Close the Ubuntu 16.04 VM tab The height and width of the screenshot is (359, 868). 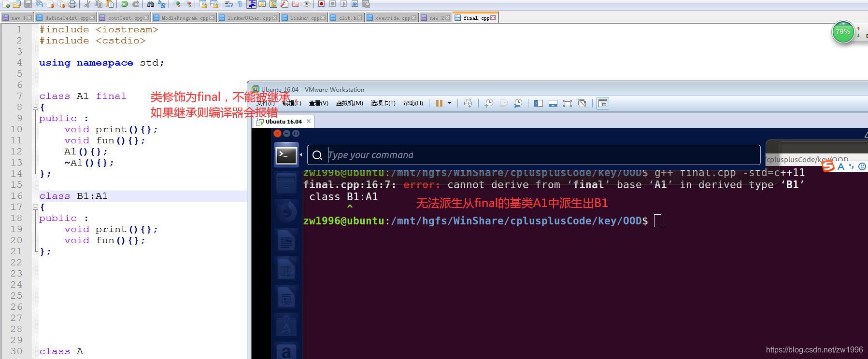(x=309, y=121)
